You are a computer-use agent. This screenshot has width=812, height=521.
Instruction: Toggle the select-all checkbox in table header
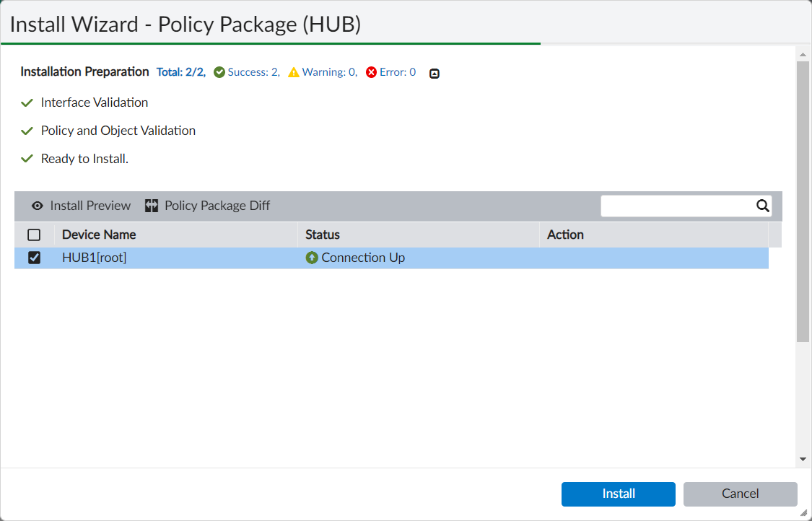click(34, 235)
